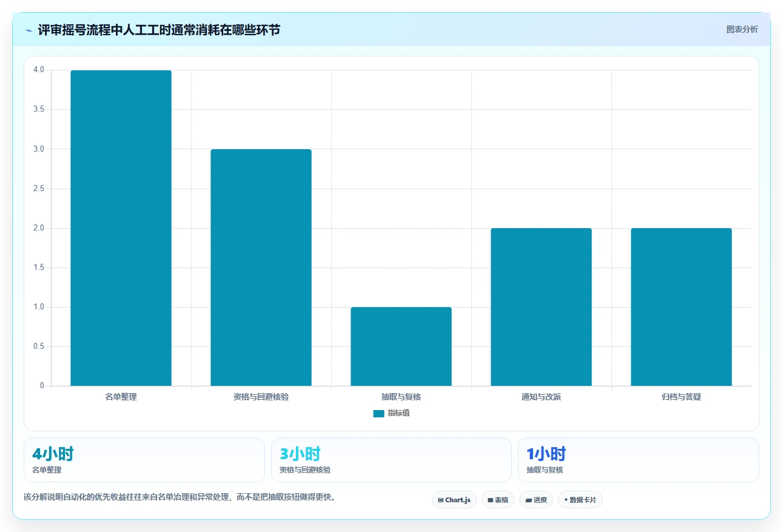Click the 4.0 y-axis value
The width and height of the screenshot is (783, 532).
tap(39, 70)
